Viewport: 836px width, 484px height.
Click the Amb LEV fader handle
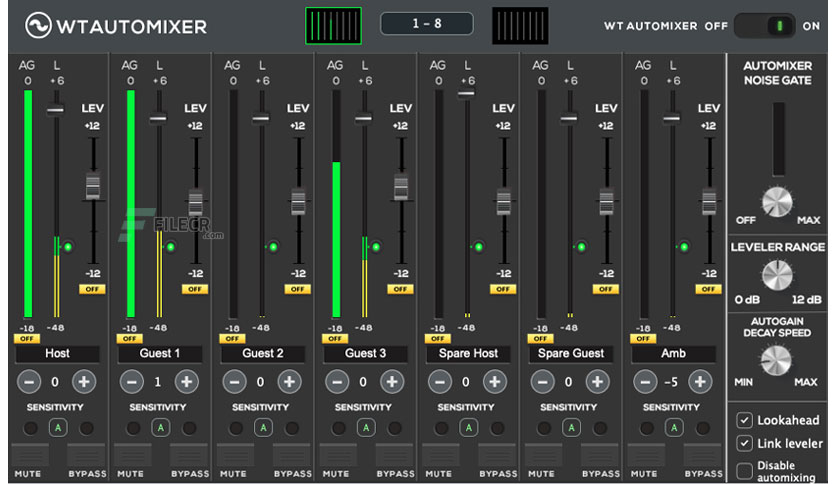pos(709,202)
